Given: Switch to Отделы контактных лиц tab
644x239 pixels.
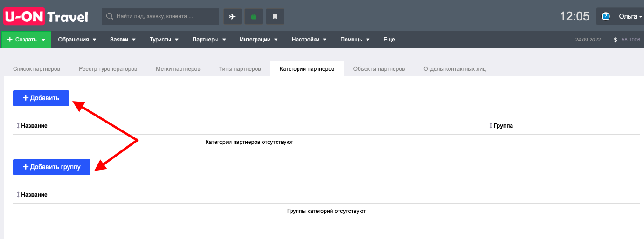Looking at the screenshot, I should click(x=455, y=69).
